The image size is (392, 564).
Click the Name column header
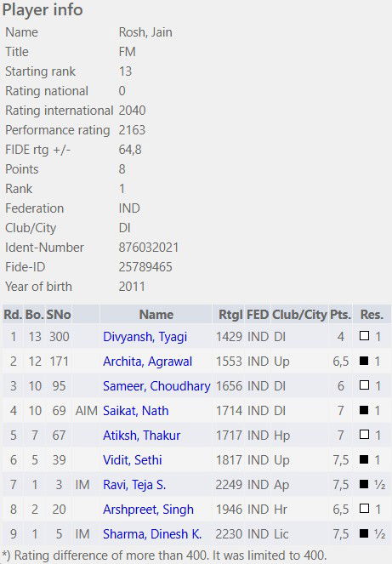point(156,315)
